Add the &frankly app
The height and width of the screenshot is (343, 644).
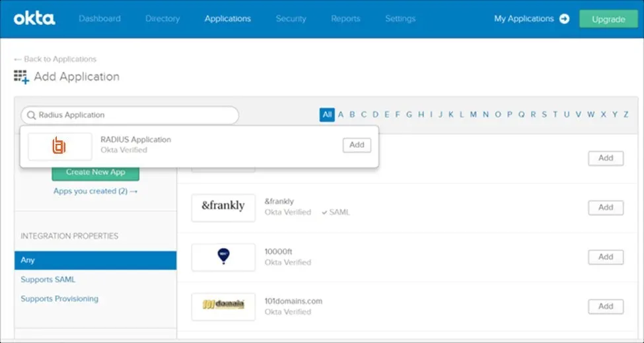[x=606, y=208]
